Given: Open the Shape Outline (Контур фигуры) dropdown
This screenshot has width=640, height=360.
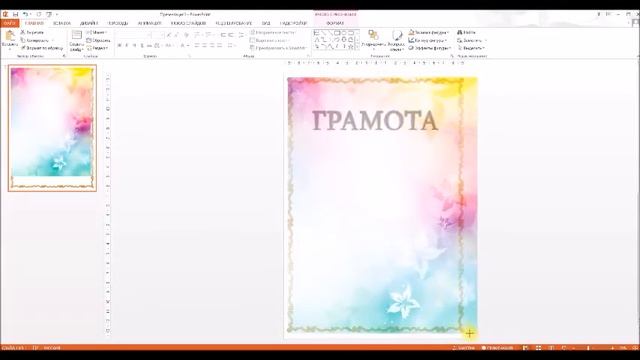Looking at the screenshot, I should [428, 40].
